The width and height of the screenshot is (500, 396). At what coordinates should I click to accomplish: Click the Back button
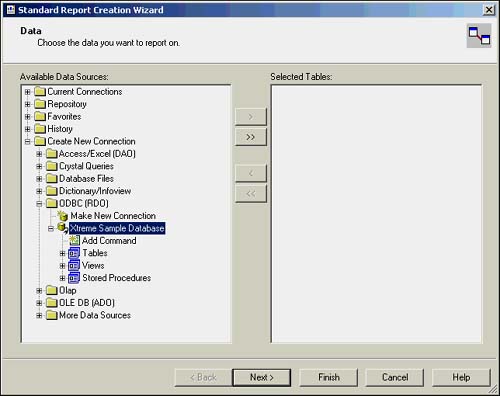[203, 377]
